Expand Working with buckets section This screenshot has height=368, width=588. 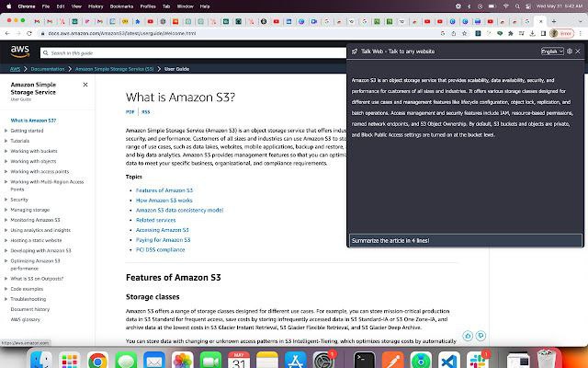click(x=6, y=151)
